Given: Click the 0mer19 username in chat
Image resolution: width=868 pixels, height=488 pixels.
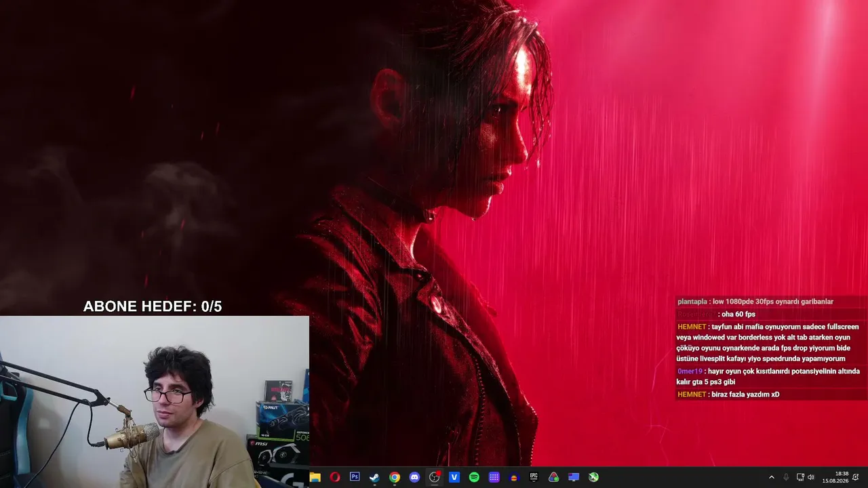Looking at the screenshot, I should click(x=690, y=371).
